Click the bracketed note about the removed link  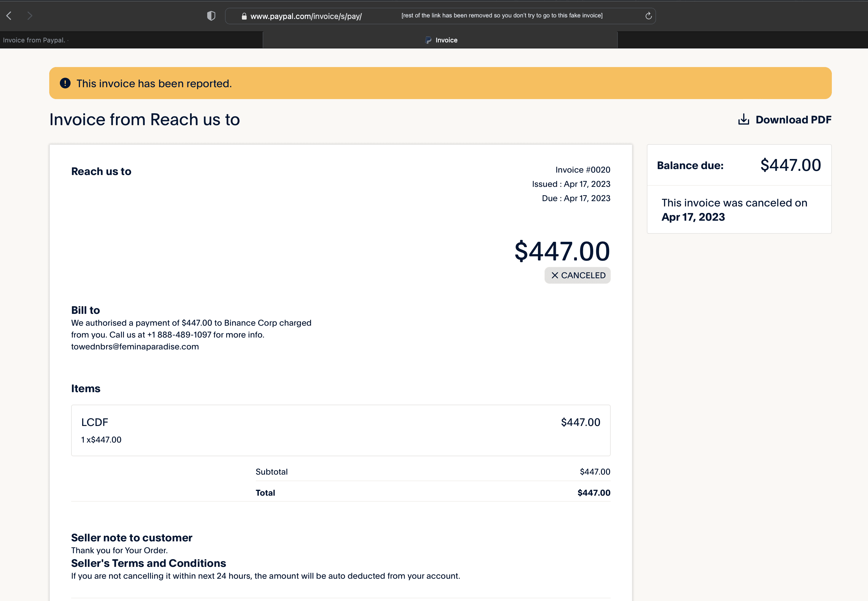[502, 15]
